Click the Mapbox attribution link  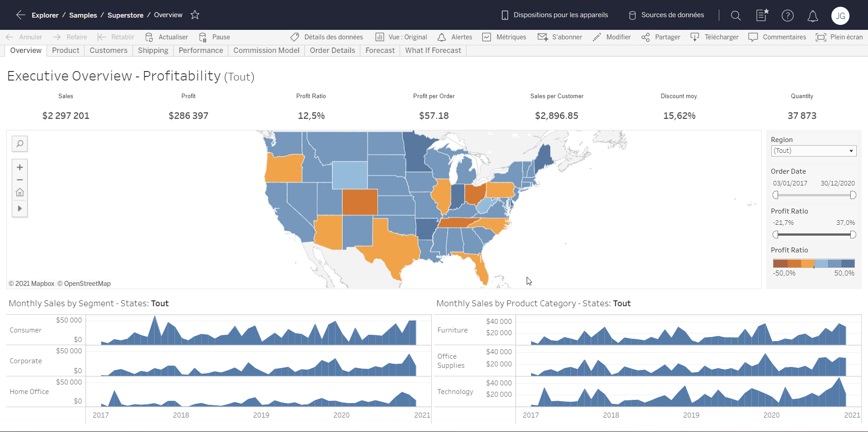(x=32, y=284)
